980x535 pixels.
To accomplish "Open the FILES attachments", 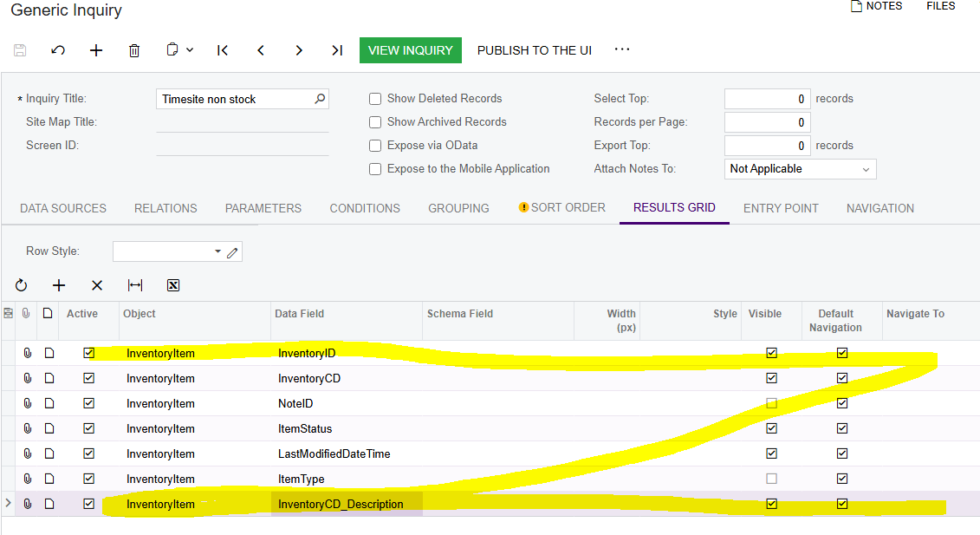I will coord(941,6).
